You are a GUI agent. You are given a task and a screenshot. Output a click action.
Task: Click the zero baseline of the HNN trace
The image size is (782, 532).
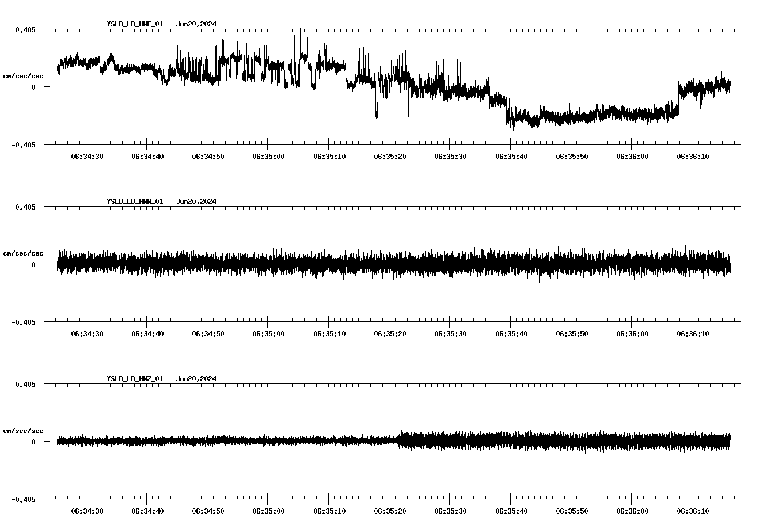point(392,265)
